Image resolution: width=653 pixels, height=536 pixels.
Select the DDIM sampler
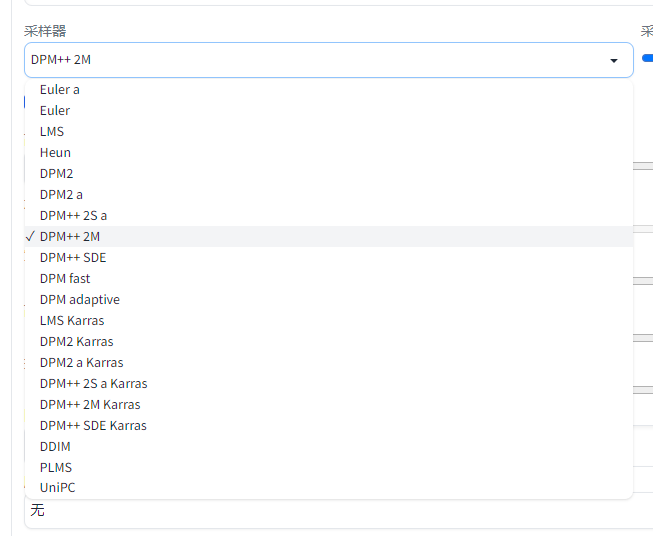coord(55,447)
